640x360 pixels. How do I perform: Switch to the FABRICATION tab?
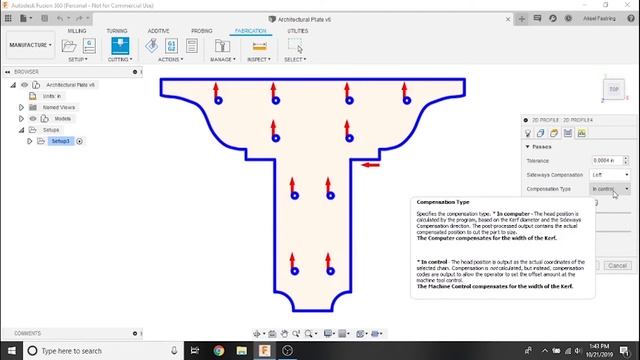click(251, 31)
